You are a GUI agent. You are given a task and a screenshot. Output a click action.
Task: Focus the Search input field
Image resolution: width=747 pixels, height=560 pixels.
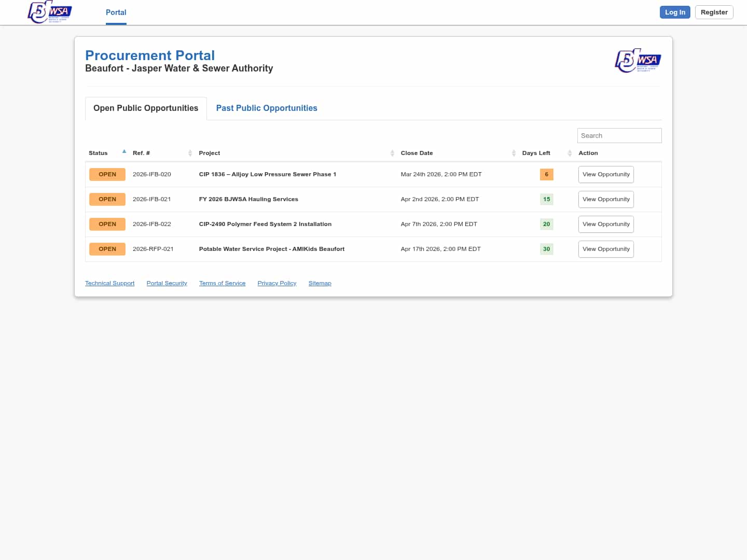(619, 136)
